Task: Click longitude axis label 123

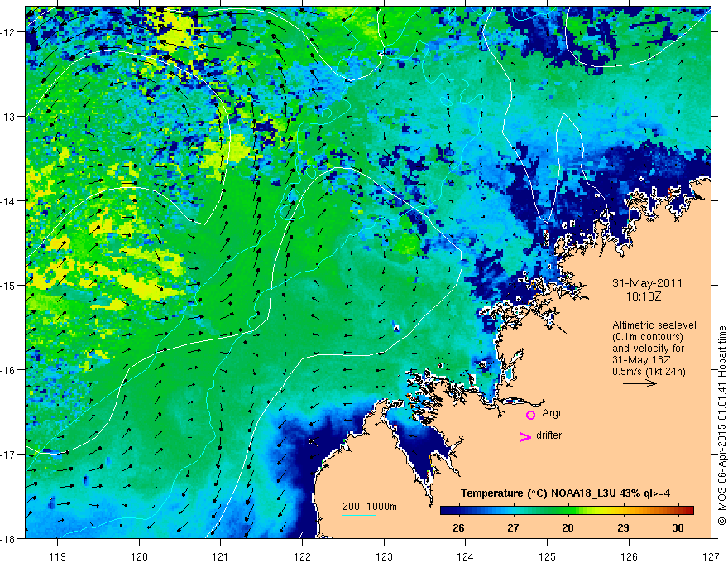Action: 384,556
